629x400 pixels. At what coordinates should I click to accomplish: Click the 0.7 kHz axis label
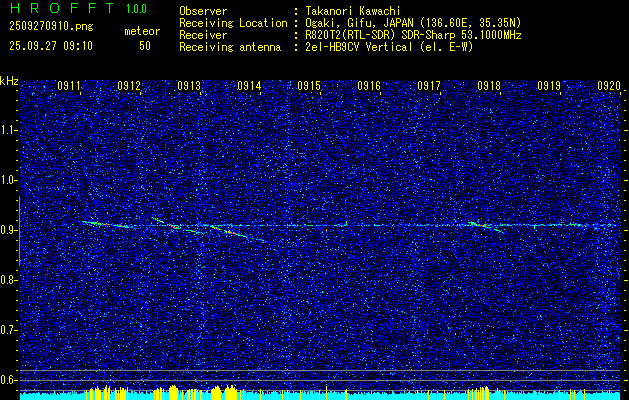[8, 330]
